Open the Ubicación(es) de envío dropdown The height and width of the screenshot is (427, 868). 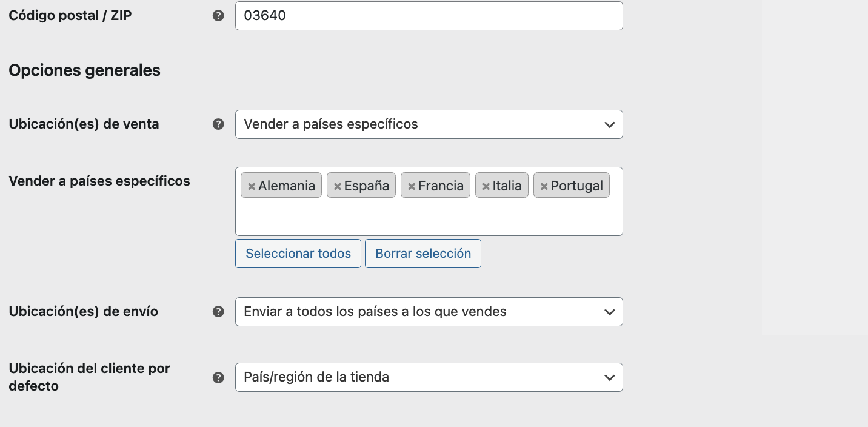(x=429, y=312)
